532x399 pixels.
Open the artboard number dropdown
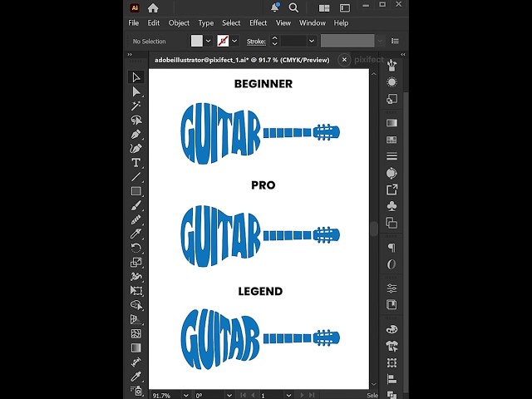(x=288, y=396)
